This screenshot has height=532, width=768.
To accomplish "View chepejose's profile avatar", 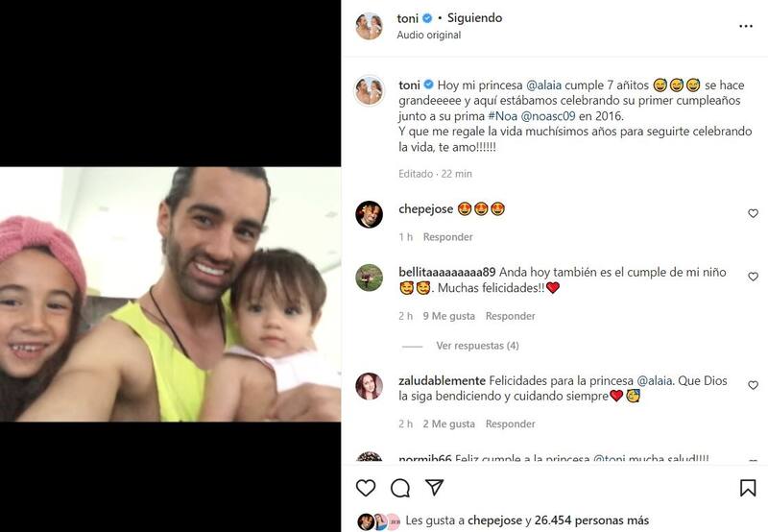I will (370, 214).
